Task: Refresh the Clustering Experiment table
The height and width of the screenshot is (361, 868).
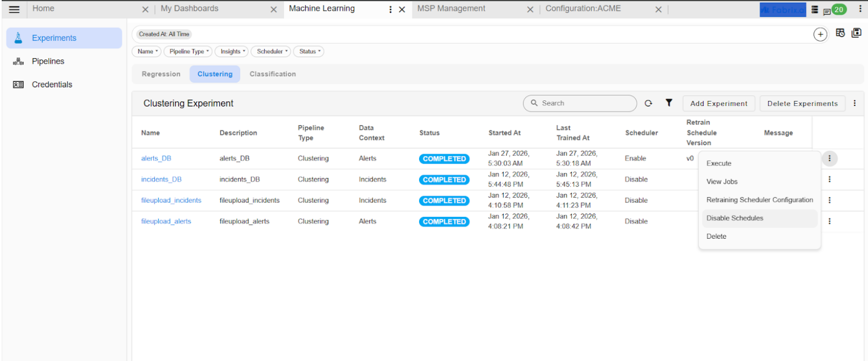Action: (x=649, y=103)
